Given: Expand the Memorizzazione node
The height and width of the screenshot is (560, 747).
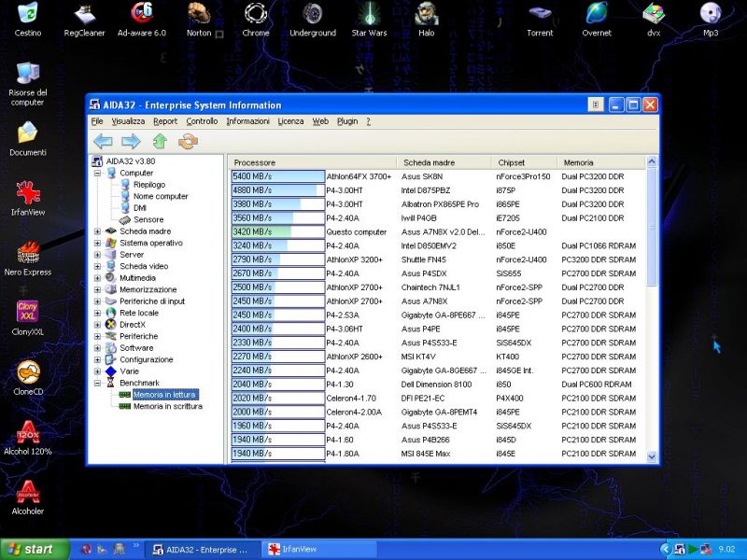Looking at the screenshot, I should coord(97,289).
